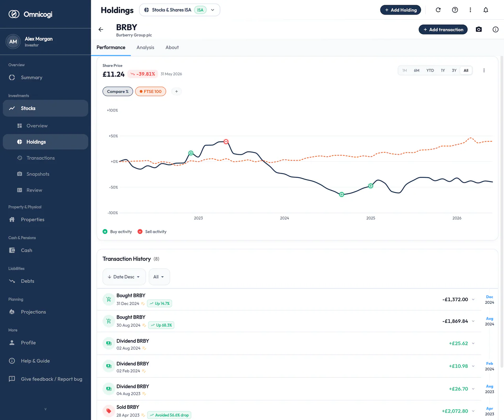Toggle the Compare % chip

point(118,92)
